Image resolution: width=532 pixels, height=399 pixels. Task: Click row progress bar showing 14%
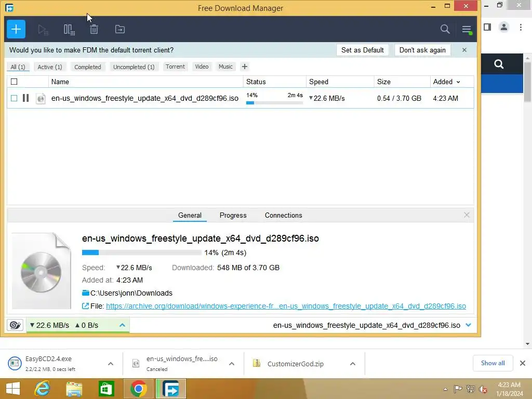[274, 103]
